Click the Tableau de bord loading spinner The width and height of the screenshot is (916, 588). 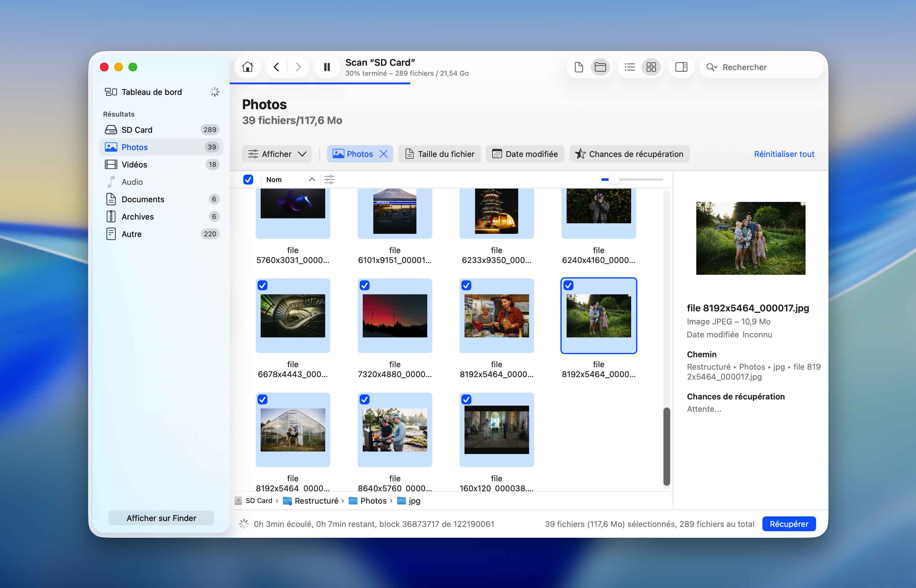pos(215,92)
